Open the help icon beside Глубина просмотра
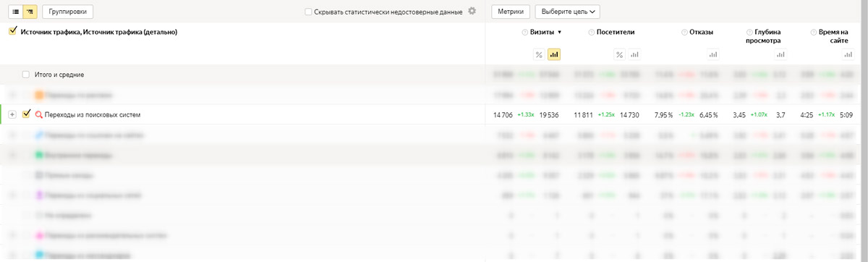 coord(749,33)
